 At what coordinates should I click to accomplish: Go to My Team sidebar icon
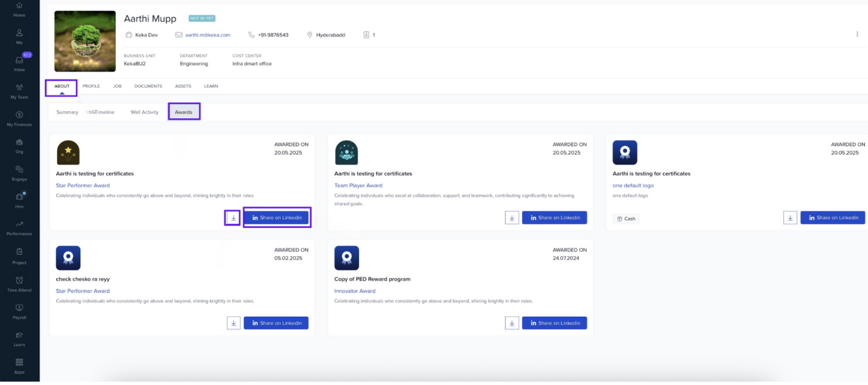click(x=19, y=91)
